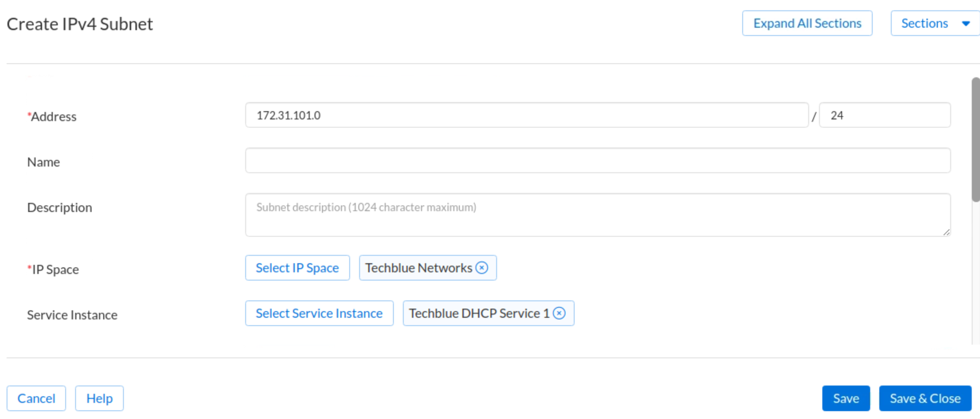Image resolution: width=980 pixels, height=419 pixels.
Task: Open the Sections dropdown menu
Action: pyautogui.click(x=935, y=23)
